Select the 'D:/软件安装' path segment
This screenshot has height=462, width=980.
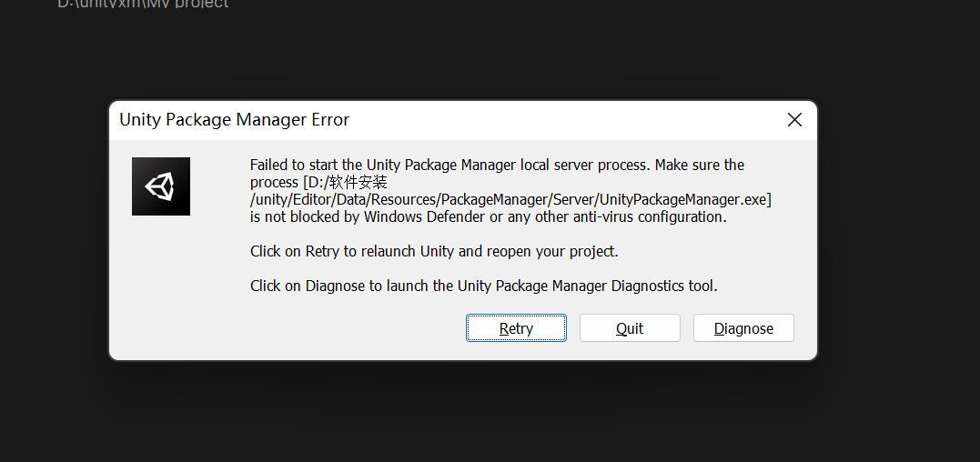pos(345,182)
